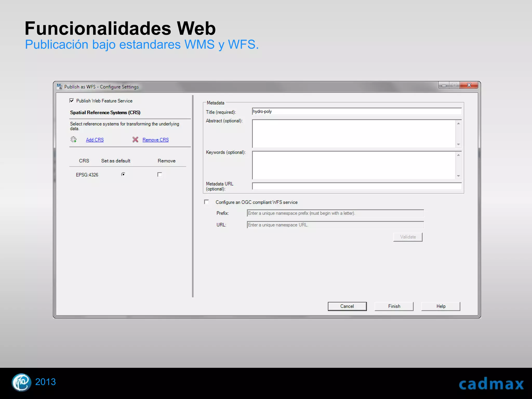Viewport: 532px width, 399px height.
Task: Click Abstract scrollbar up arrow
Action: click(458, 123)
